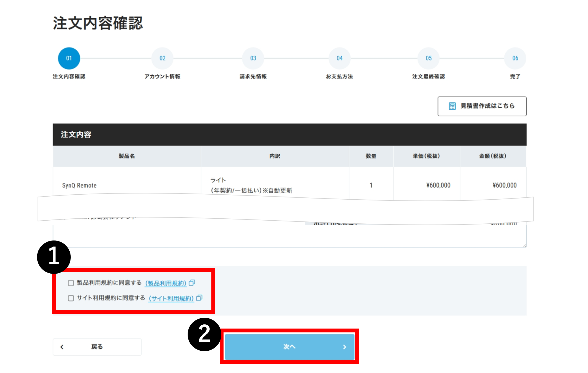The image size is (588, 373).
Task: Click external-link icon after 製品利用規約 link
Action: pos(192,283)
